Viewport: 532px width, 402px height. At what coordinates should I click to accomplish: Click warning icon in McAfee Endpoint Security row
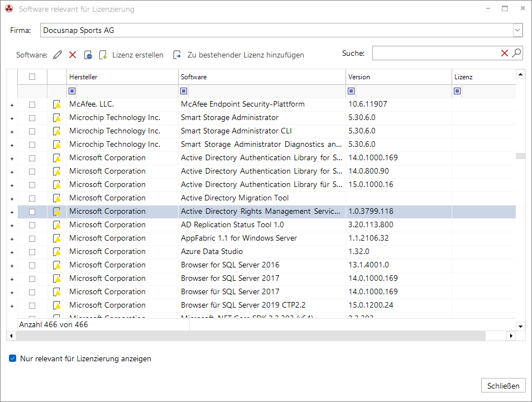click(x=57, y=104)
